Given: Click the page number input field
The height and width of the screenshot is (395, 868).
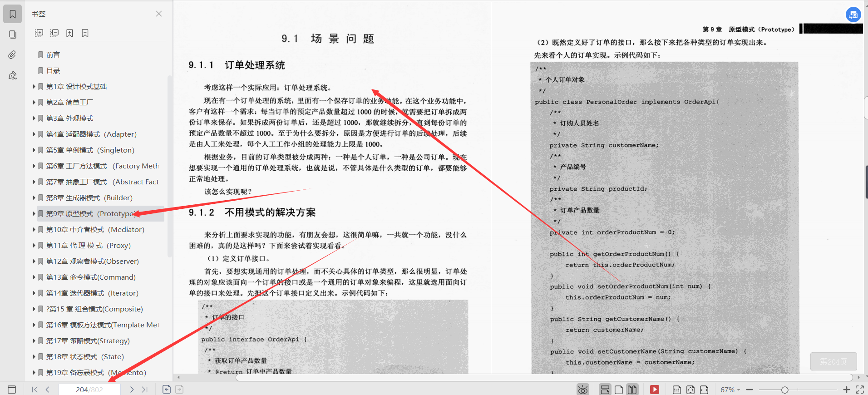Looking at the screenshot, I should (89, 390).
